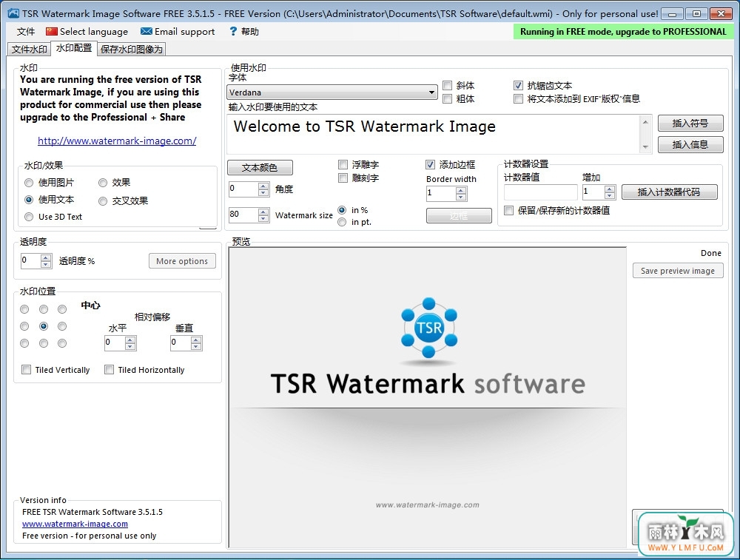740x560 pixels.
Task: Increase the 水平 horizontal offset spinner
Action: (x=131, y=340)
